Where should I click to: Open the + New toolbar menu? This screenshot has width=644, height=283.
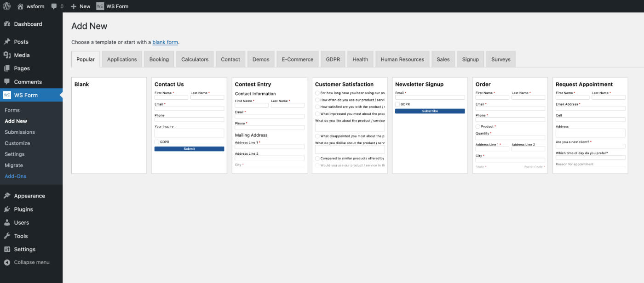[80, 6]
